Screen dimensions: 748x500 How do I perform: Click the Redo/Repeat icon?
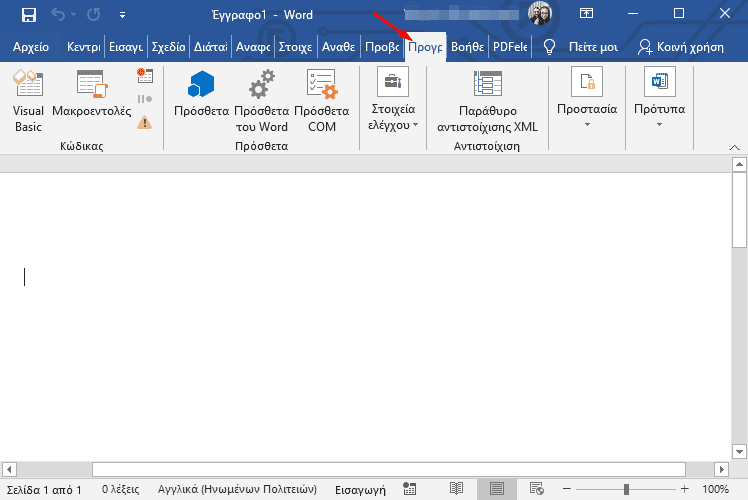(x=94, y=15)
